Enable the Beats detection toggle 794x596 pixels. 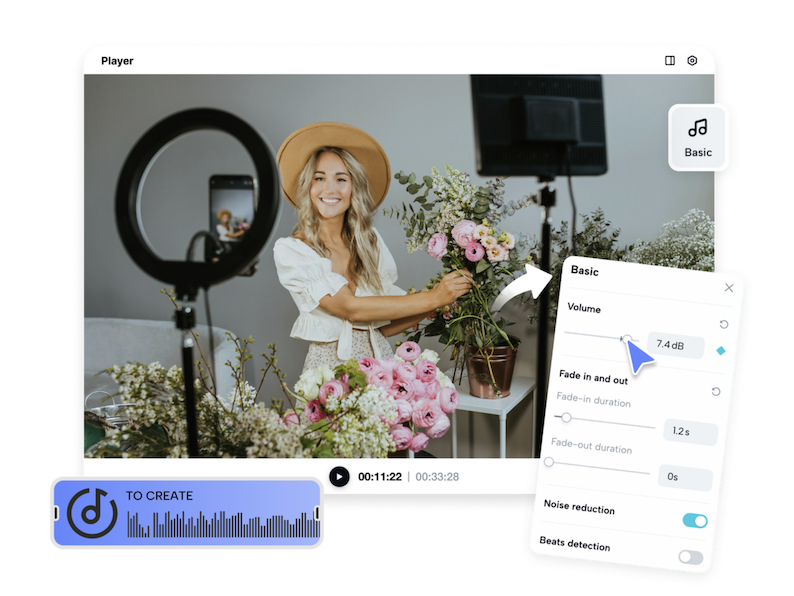pos(691,557)
